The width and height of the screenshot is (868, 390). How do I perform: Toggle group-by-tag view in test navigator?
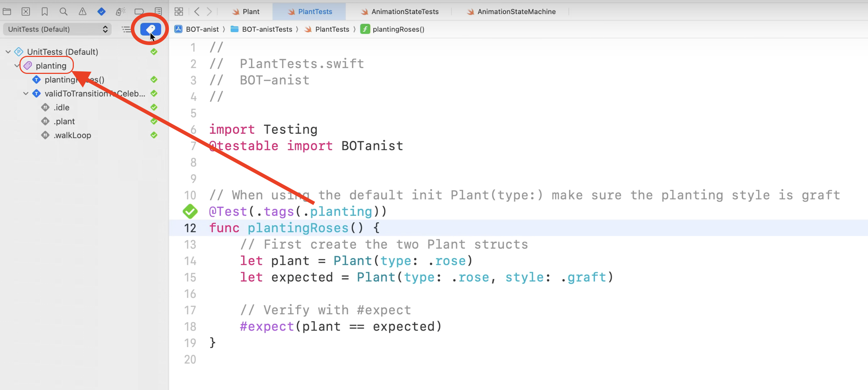tap(150, 29)
